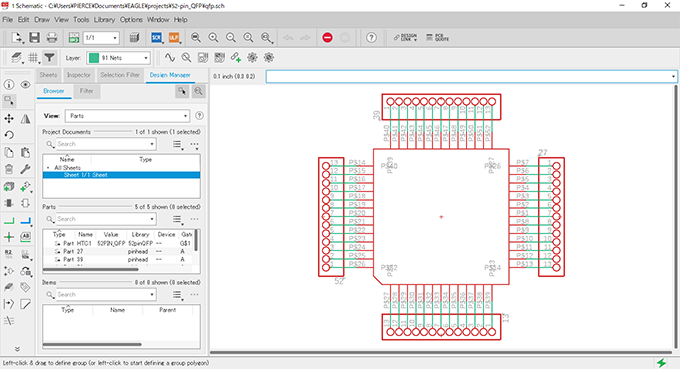Select the Delete trash can tool
Image resolution: width=680 pixels, height=369 pixels.
point(9,169)
